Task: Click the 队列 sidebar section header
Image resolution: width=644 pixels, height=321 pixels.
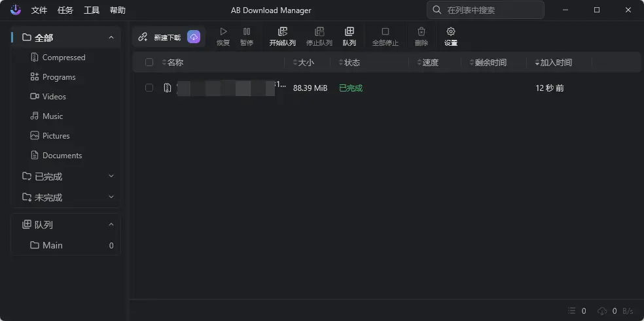Action: click(65, 224)
